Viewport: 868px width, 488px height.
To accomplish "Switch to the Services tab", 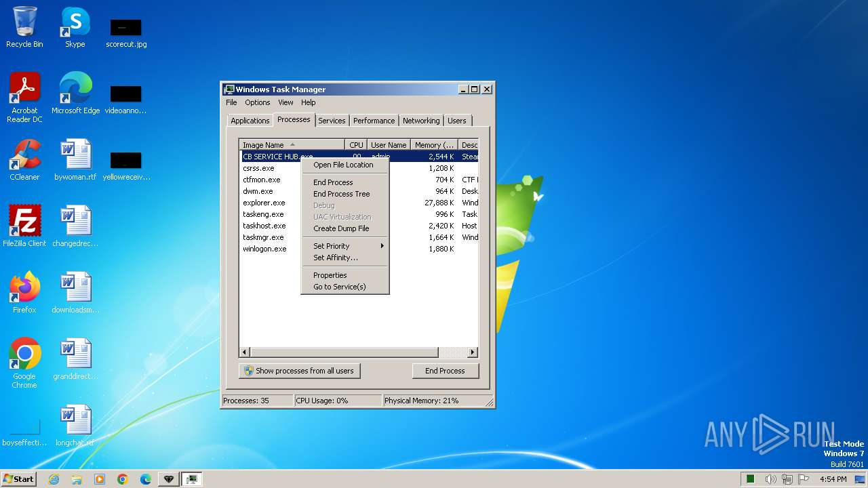I will coord(332,121).
